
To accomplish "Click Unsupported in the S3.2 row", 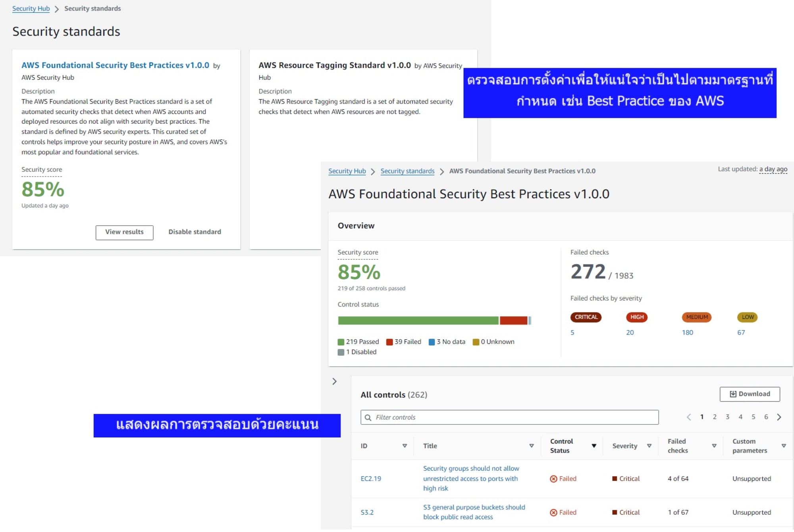I will click(x=752, y=513).
